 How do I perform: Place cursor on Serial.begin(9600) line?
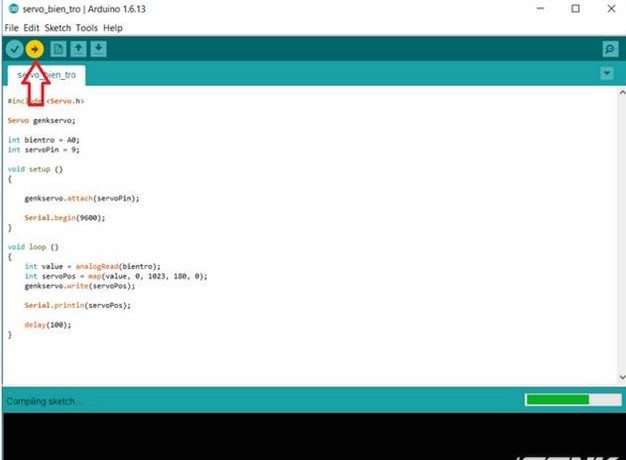pyautogui.click(x=64, y=217)
